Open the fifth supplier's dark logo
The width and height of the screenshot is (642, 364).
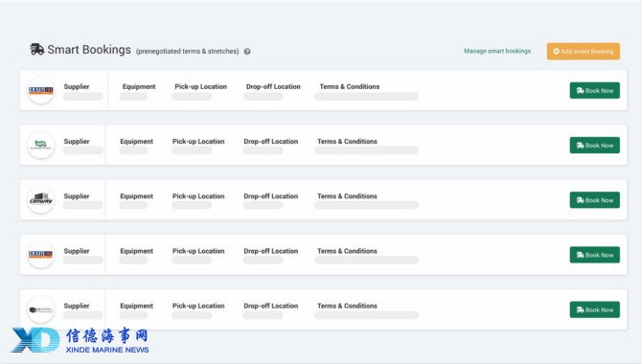point(40,309)
